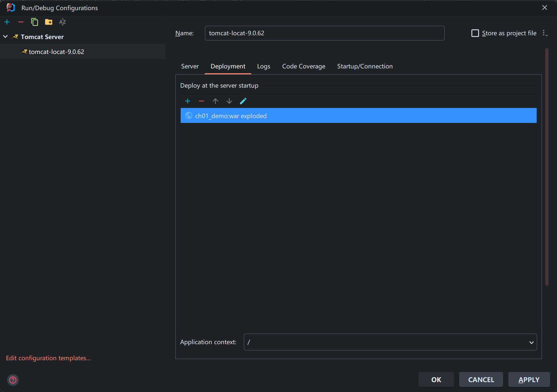Edit selected artifact with pencil icon
Screen dimensions: 557x392
click(243, 101)
